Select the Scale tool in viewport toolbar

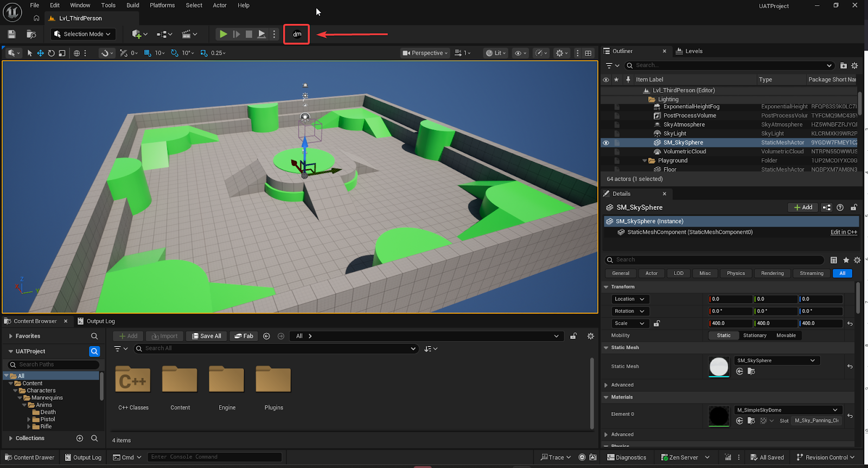pyautogui.click(x=62, y=53)
